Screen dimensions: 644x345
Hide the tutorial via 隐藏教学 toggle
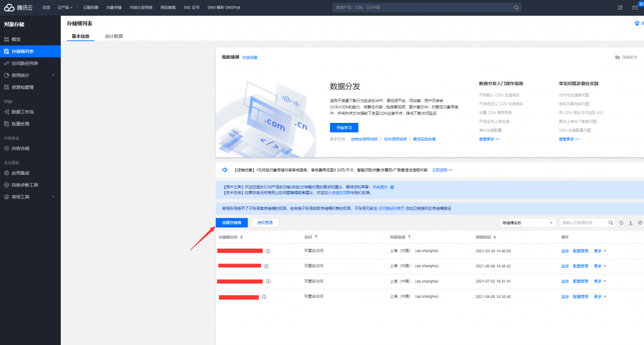(x=626, y=57)
